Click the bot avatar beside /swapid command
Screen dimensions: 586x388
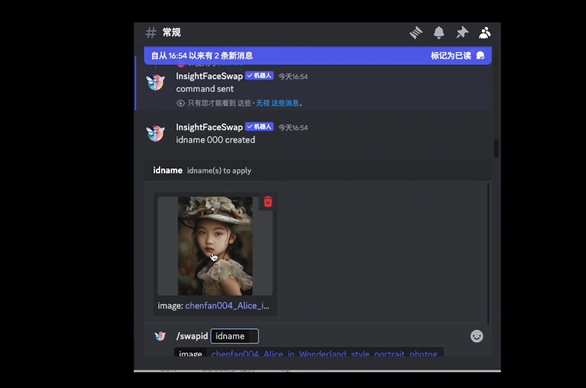[160, 336]
